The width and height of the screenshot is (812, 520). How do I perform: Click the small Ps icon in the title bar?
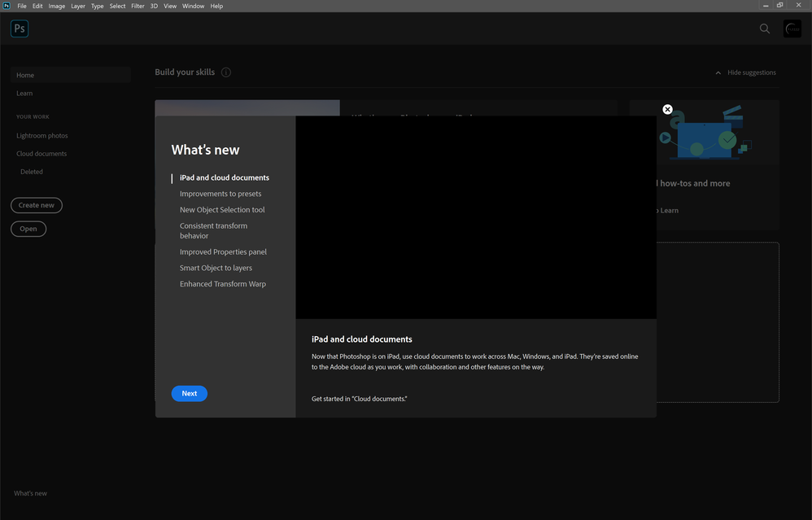[7, 6]
